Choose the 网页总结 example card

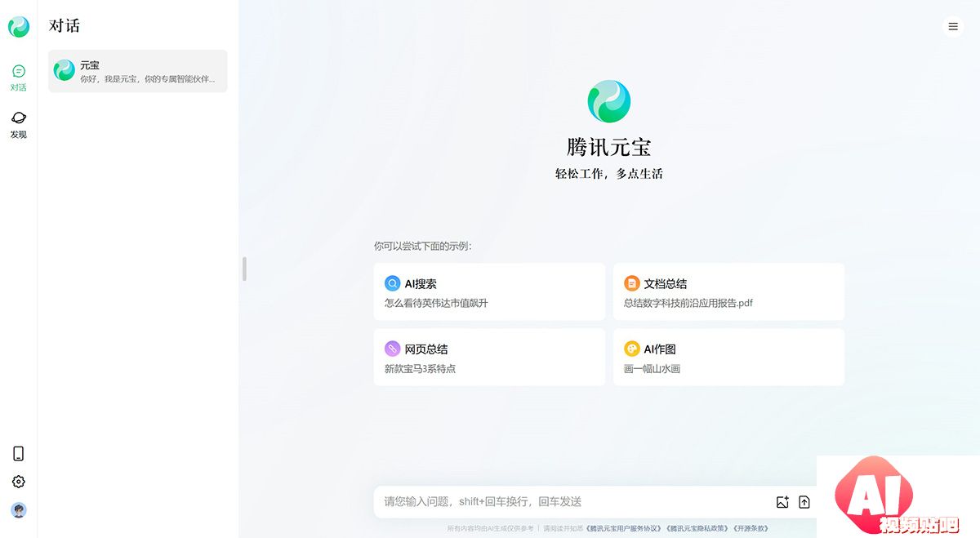(x=489, y=357)
